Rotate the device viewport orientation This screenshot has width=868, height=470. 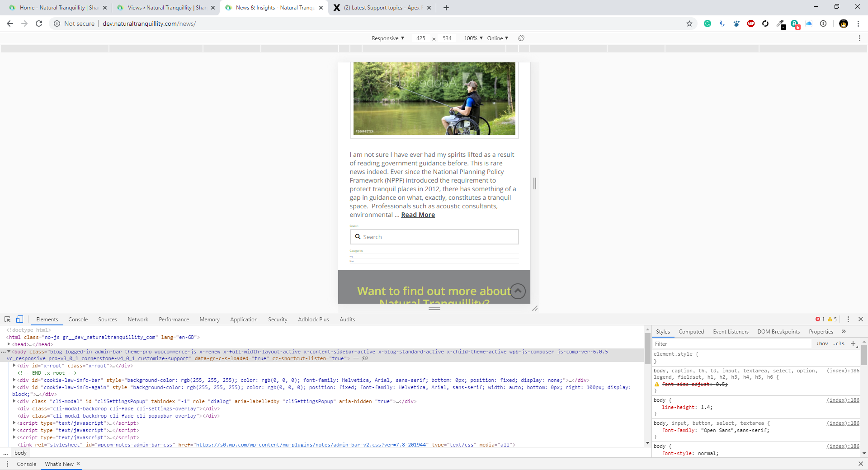click(x=521, y=38)
